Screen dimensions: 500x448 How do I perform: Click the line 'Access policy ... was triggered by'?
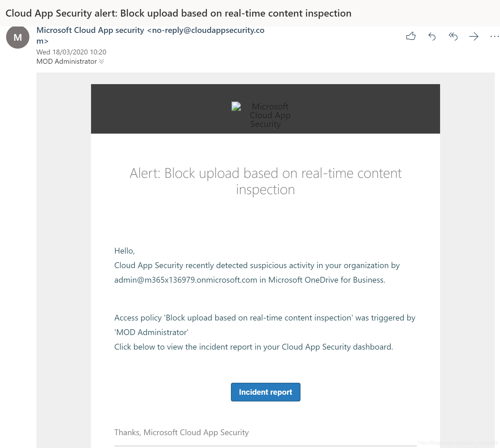click(265, 318)
